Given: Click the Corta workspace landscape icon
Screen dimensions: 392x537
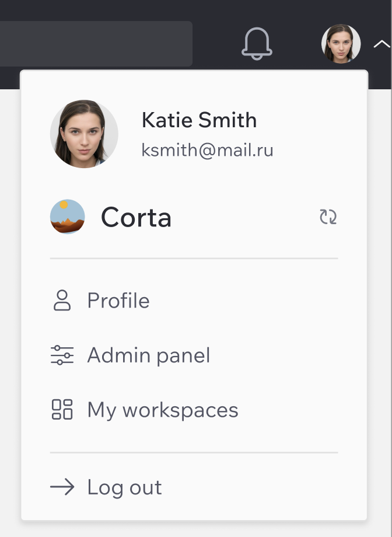Looking at the screenshot, I should coord(68,217).
